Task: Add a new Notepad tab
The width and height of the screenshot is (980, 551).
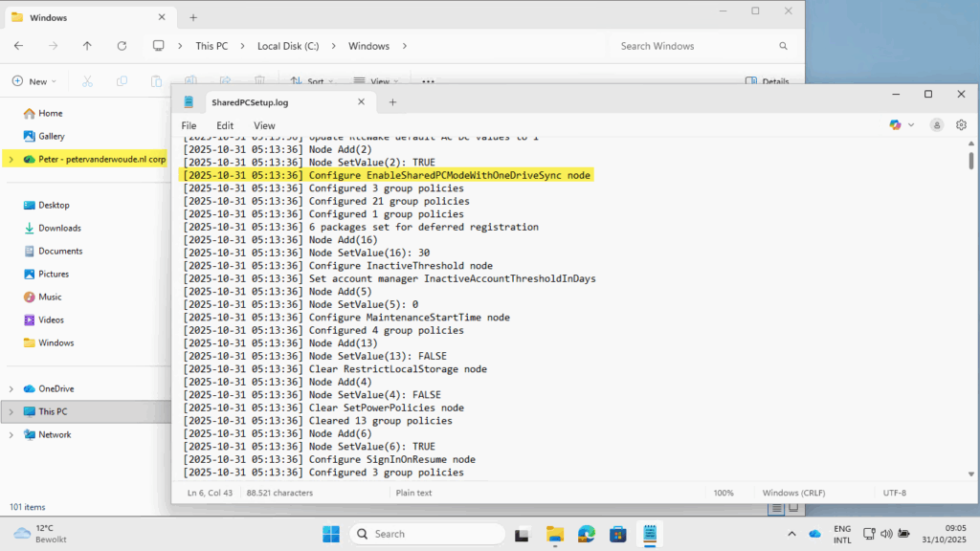Action: [392, 102]
